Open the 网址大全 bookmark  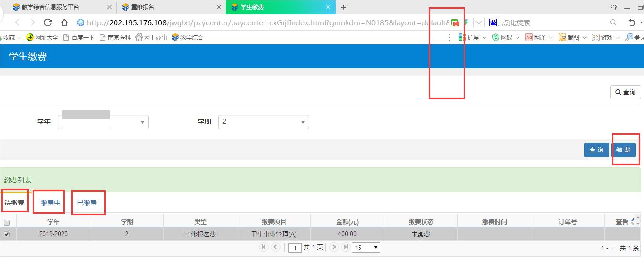(42, 37)
